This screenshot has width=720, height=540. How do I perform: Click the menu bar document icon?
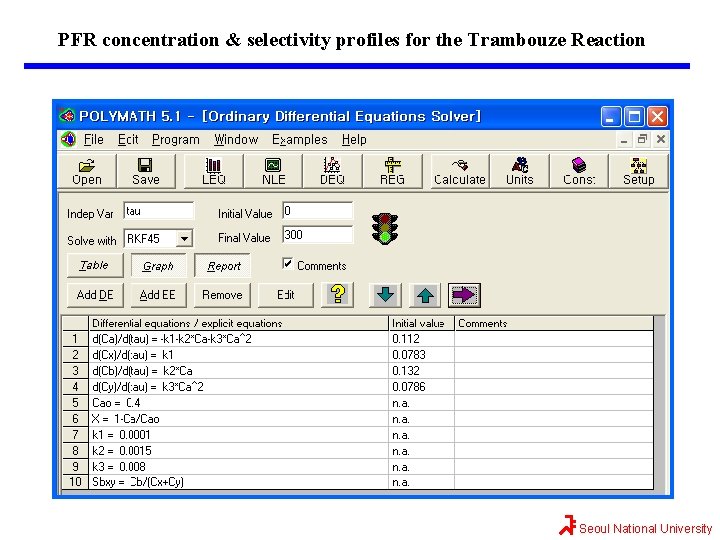tap(68, 139)
